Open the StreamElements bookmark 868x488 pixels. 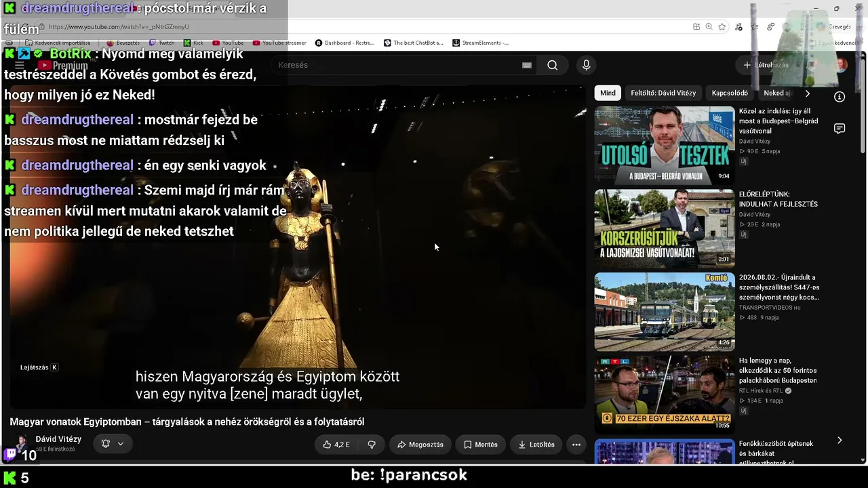pos(480,43)
